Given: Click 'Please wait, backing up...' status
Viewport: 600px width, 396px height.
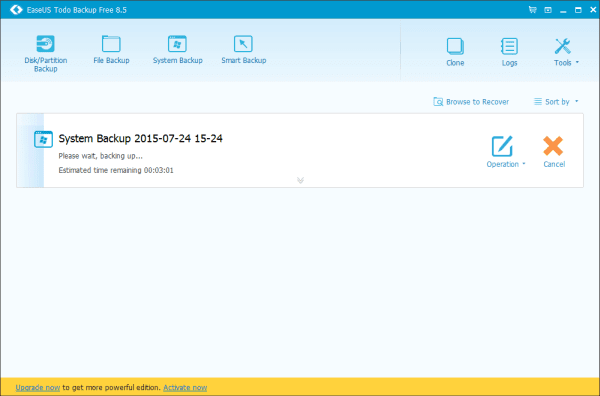Looking at the screenshot, I should click(100, 156).
